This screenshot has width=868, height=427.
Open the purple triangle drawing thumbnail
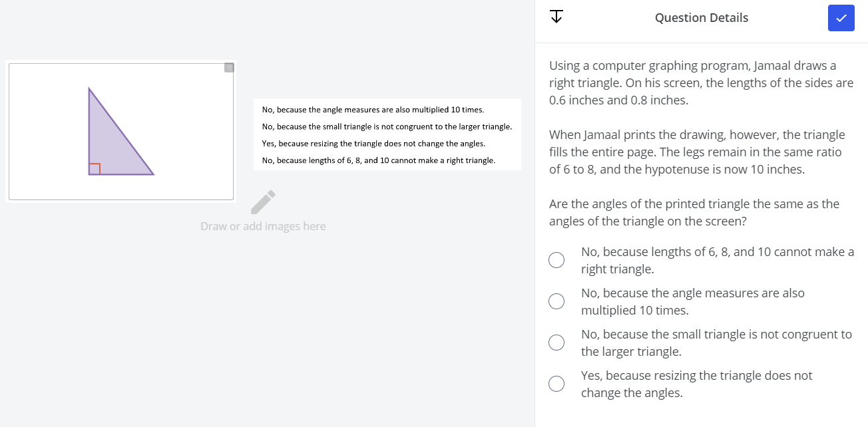click(120, 131)
